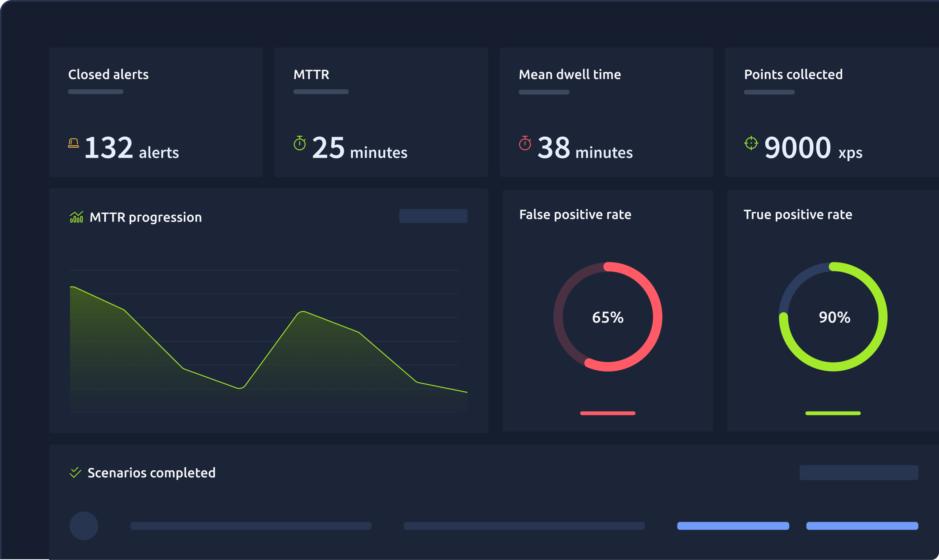Select the green stopwatch icon in MTTR card
939x560 pixels.
click(299, 143)
